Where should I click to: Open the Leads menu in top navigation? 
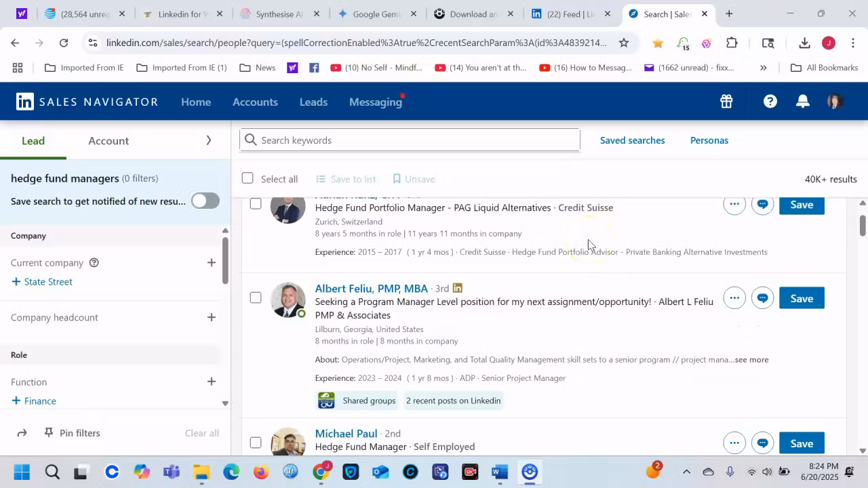click(313, 102)
